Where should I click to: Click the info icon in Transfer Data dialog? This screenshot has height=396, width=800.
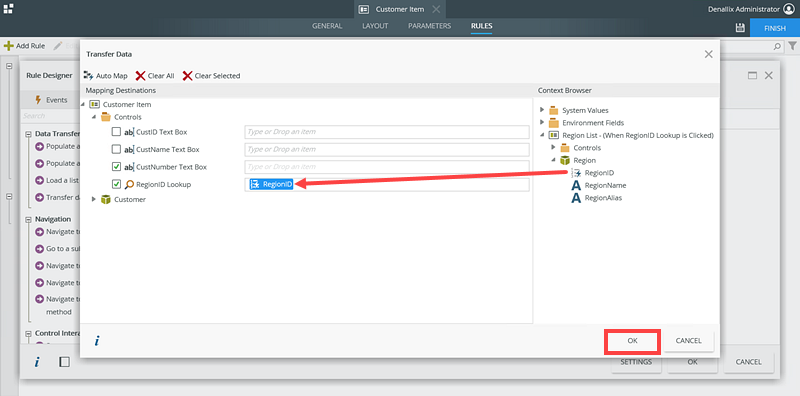click(x=96, y=340)
